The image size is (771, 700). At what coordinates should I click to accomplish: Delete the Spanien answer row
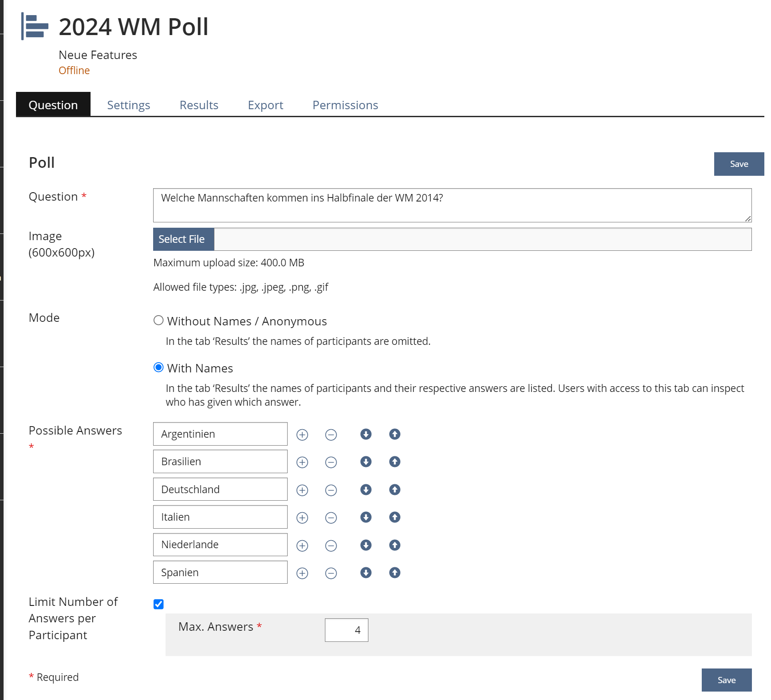(331, 573)
